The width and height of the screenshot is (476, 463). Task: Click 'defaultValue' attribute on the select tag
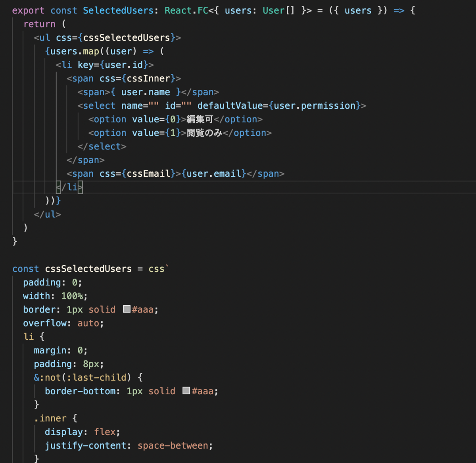pyautogui.click(x=230, y=106)
